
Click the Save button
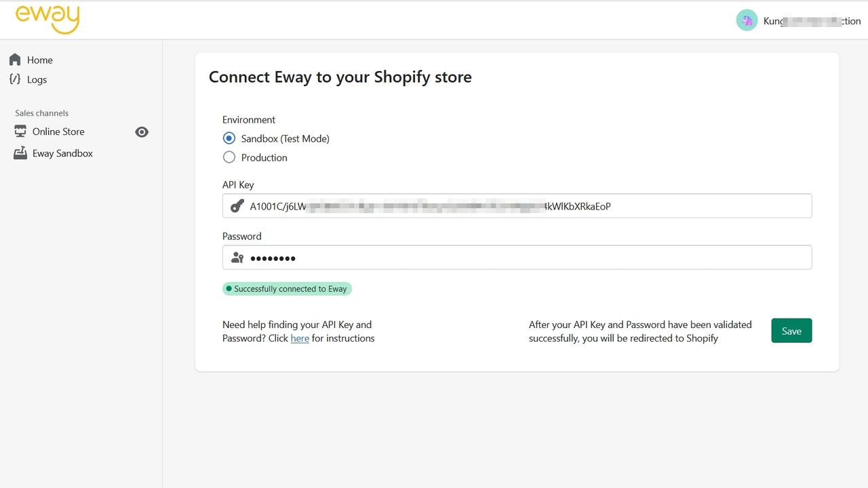(x=791, y=331)
